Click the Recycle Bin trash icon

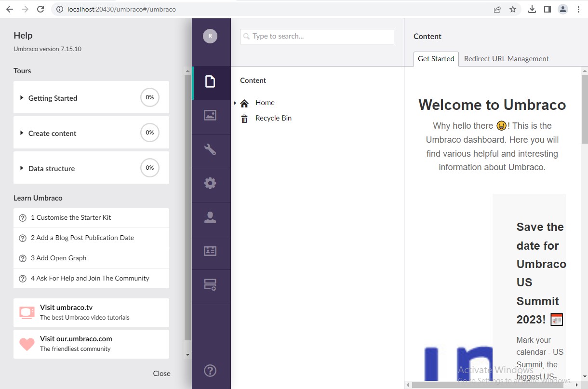coord(244,119)
